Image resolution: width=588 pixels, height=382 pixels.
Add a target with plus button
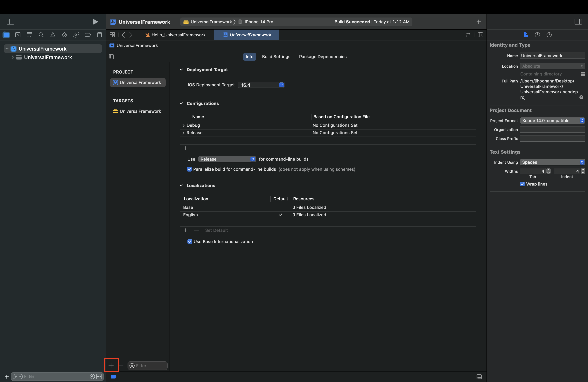click(x=111, y=365)
